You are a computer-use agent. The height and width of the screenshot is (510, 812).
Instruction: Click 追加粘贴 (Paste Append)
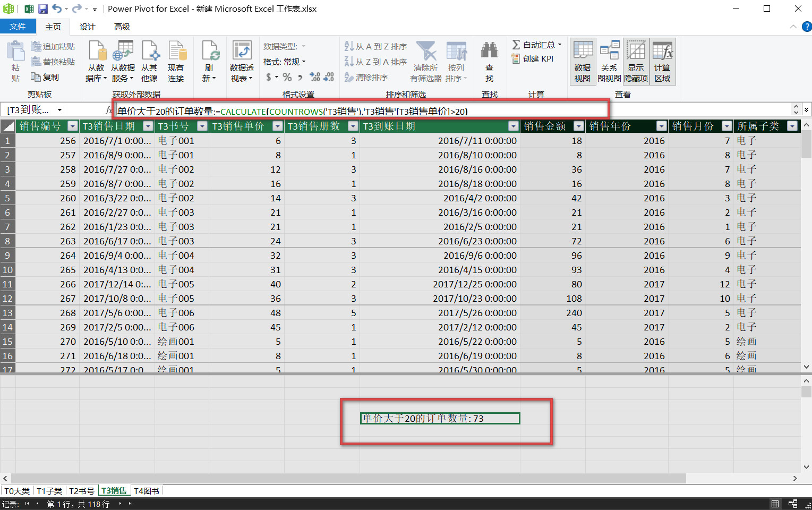pyautogui.click(x=53, y=47)
